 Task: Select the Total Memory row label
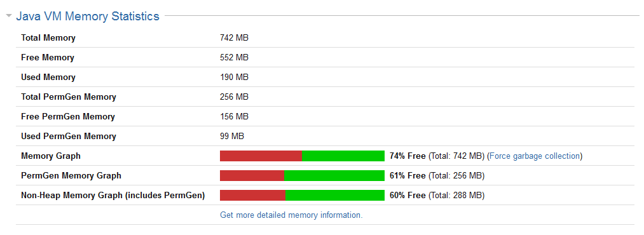[x=48, y=37]
